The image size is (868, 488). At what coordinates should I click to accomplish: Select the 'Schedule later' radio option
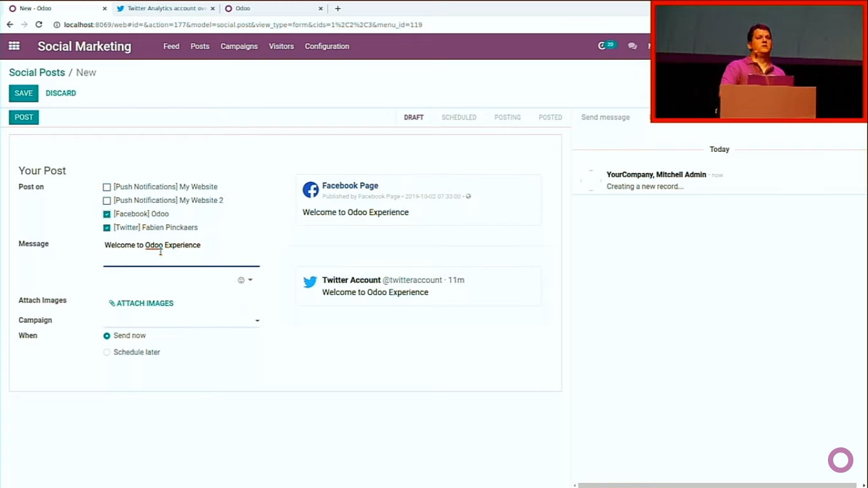pos(107,352)
